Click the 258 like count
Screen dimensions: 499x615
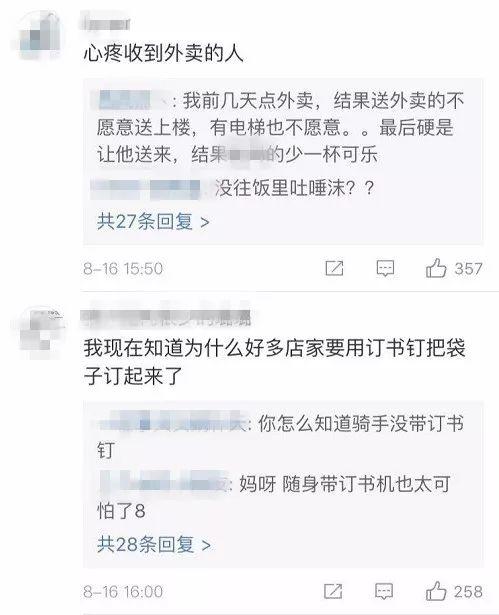click(x=468, y=591)
